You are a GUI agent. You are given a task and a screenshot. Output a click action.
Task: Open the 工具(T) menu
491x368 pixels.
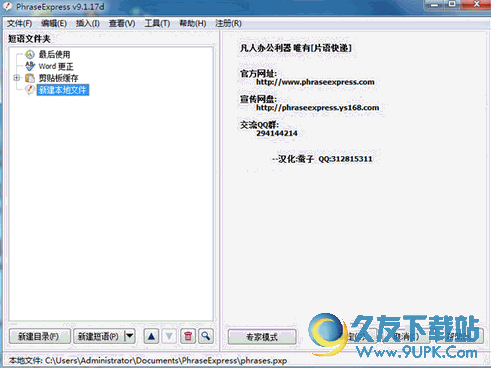tap(157, 24)
